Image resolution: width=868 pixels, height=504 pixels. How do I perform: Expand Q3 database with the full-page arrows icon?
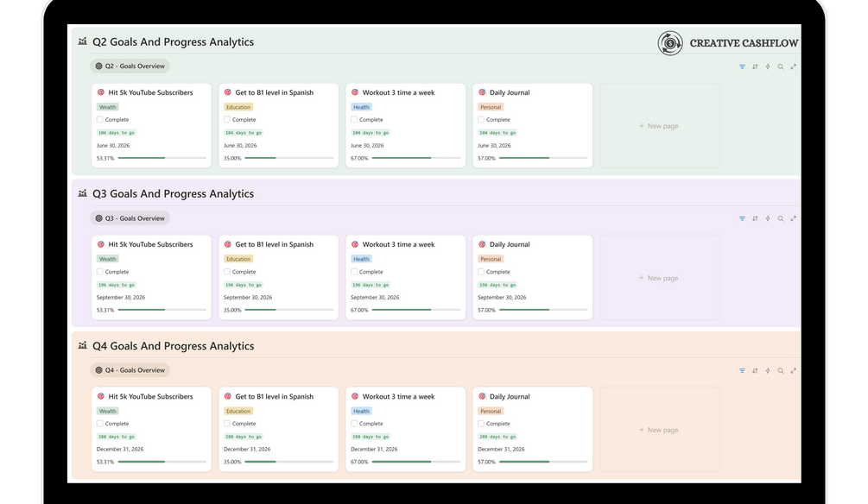click(x=793, y=218)
